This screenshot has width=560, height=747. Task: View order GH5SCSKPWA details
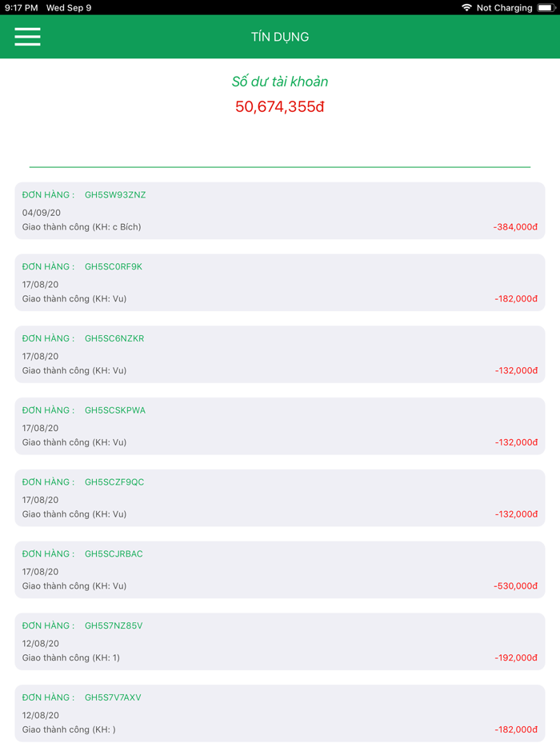(x=280, y=426)
